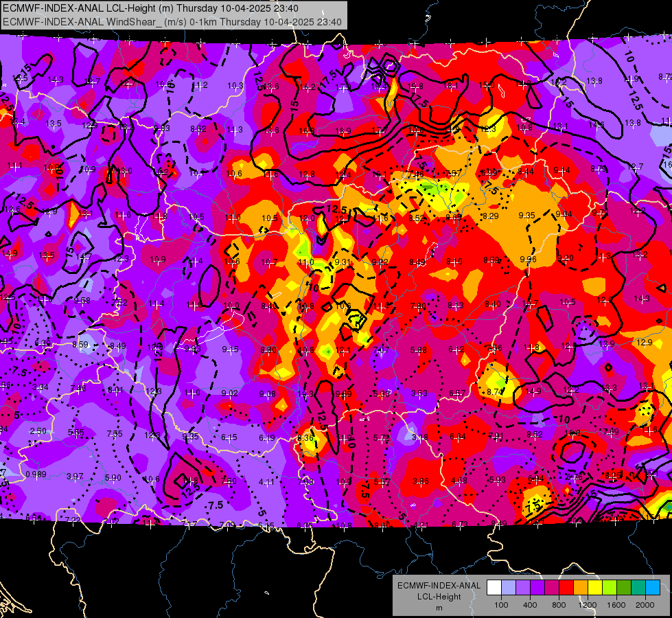Click the wind shear value '9.15'
Screen dimensions: 672x618
click(x=230, y=350)
